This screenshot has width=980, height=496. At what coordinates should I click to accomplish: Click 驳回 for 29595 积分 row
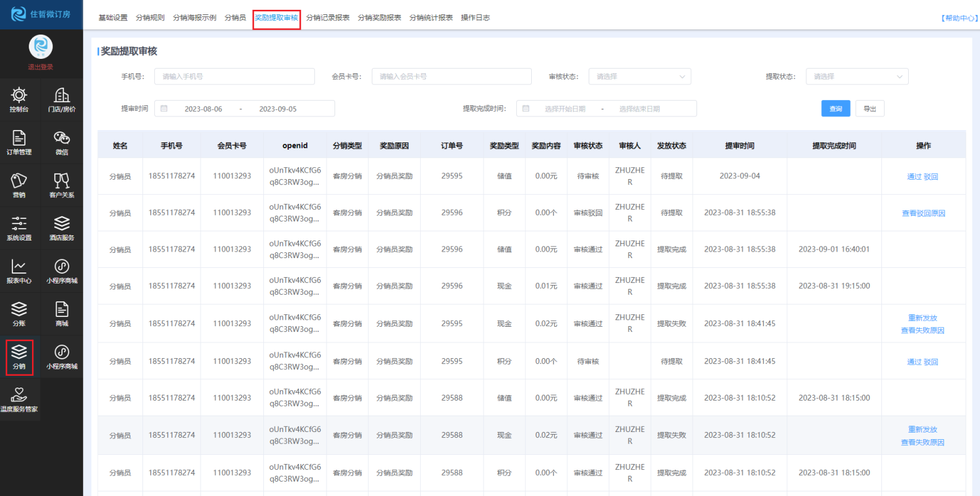click(931, 361)
